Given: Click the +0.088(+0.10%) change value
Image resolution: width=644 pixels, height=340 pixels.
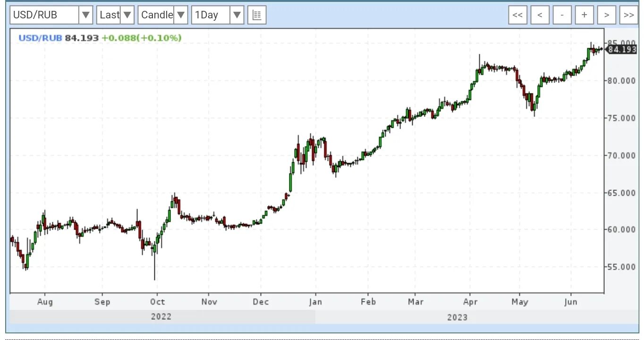Looking at the screenshot, I should click(142, 38).
